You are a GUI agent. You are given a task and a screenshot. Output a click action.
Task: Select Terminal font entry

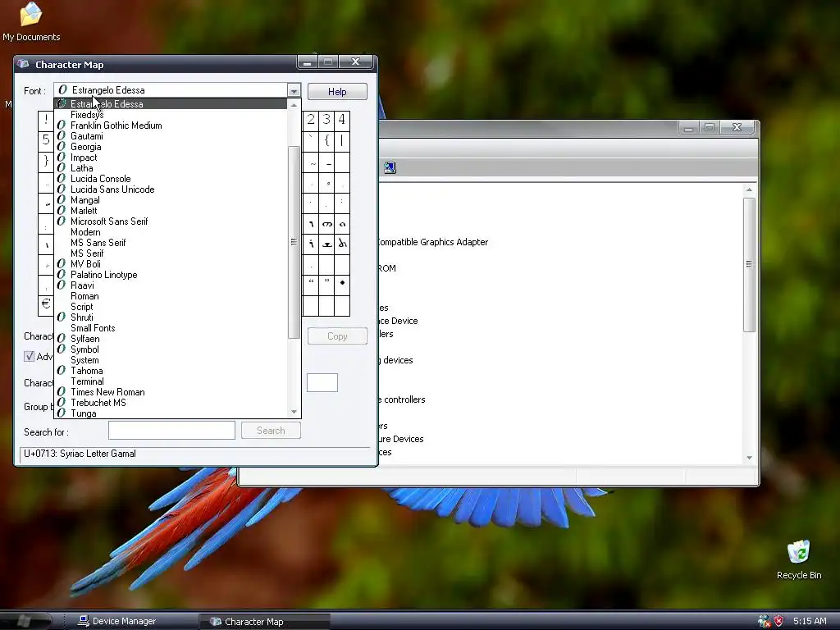171,381
